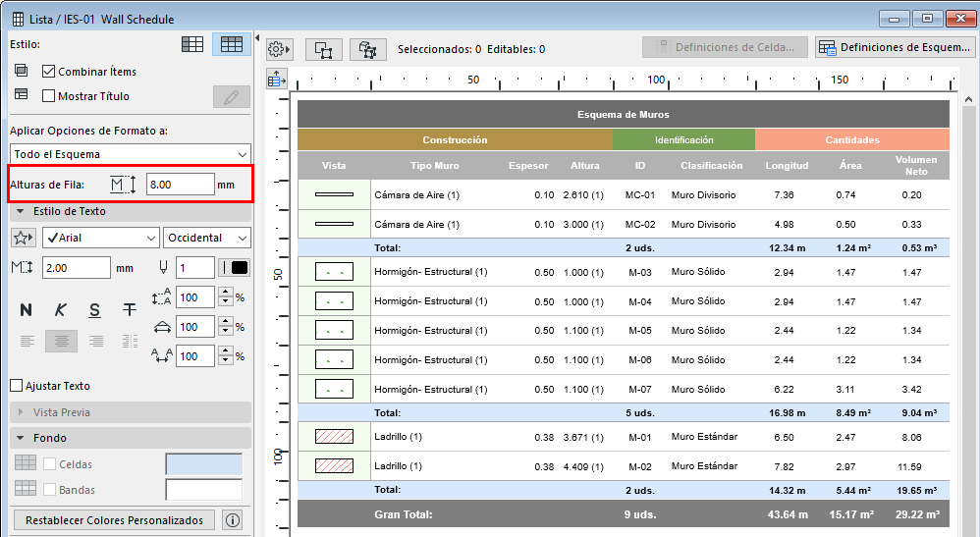Click the Celdas light blue color swatch

click(x=203, y=464)
